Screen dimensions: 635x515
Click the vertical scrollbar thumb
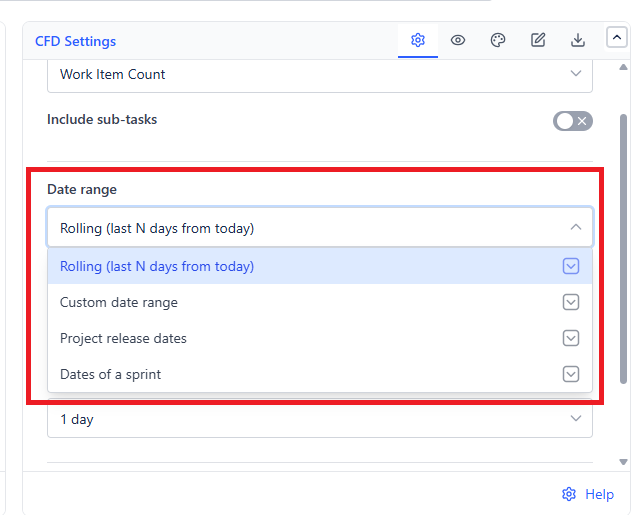tap(623, 249)
